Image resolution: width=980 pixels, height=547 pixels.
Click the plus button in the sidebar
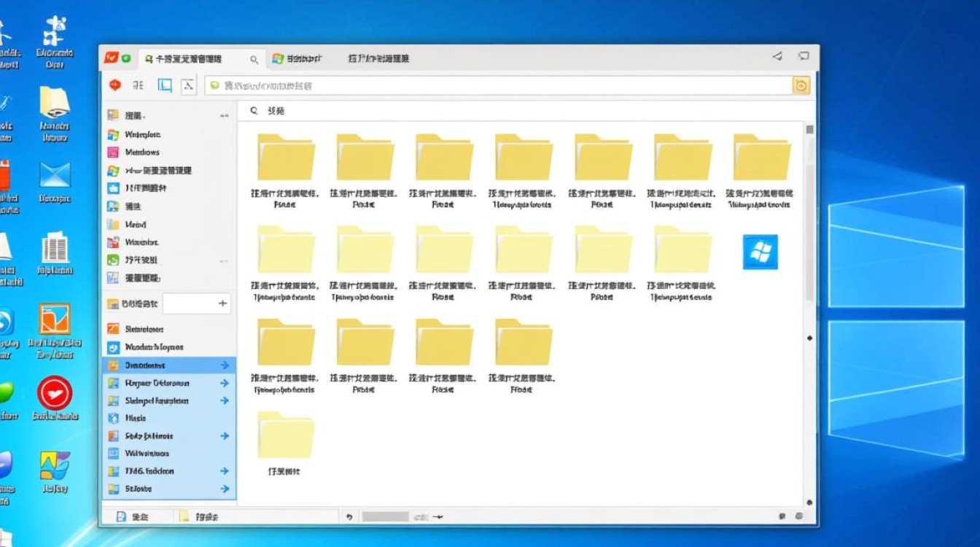coord(222,303)
